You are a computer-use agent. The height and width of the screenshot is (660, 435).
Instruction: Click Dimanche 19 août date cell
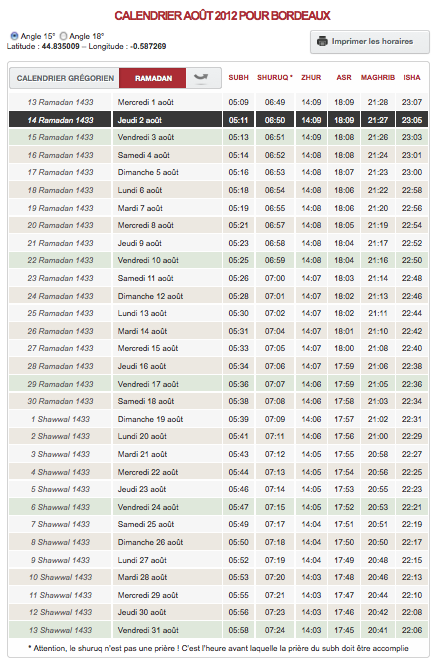[x=150, y=419]
